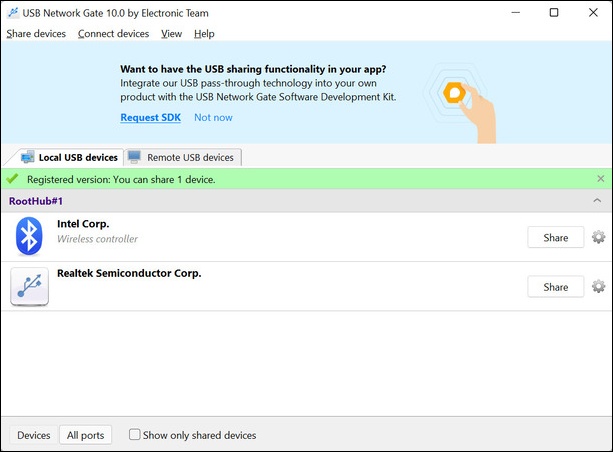Screen dimensions: 613x452
Task: Close the USB Network Gate window
Action: tap(593, 13)
